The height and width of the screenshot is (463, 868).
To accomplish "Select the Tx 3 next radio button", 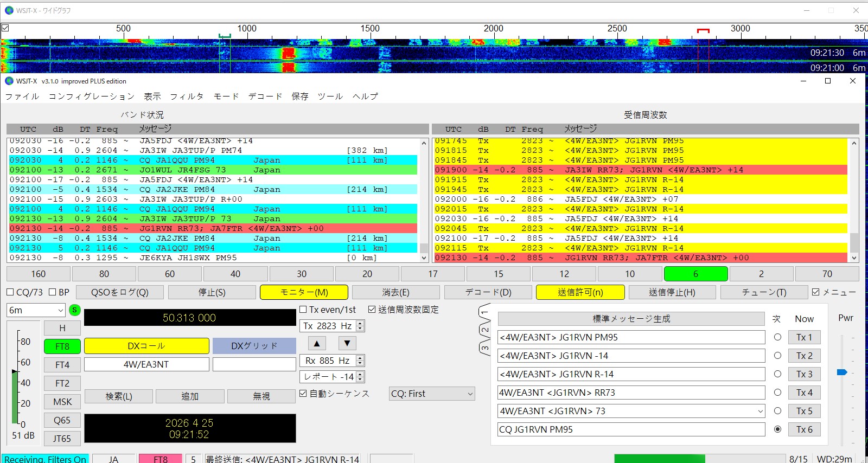I will [x=777, y=374].
